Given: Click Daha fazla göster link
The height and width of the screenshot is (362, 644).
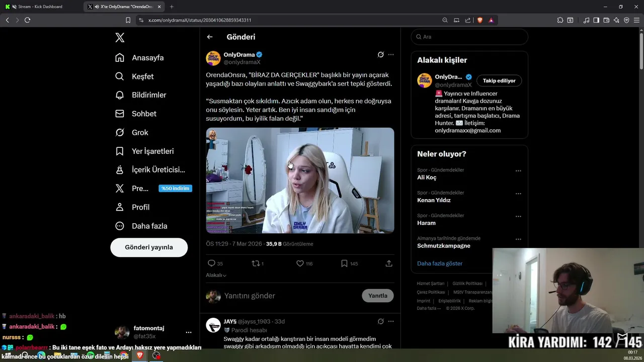Looking at the screenshot, I should (440, 263).
